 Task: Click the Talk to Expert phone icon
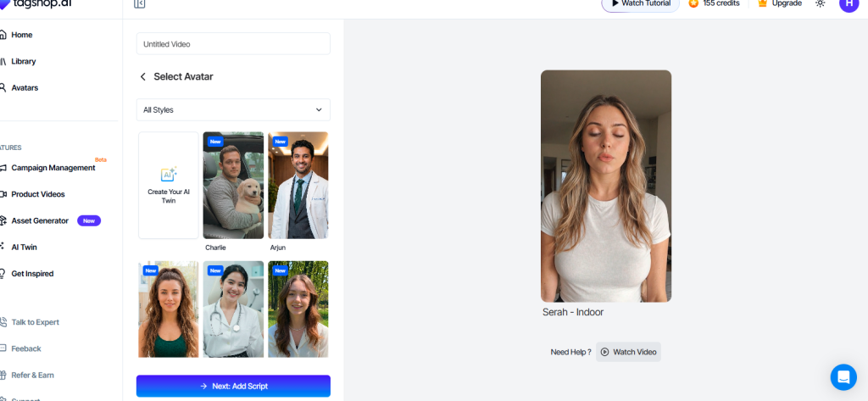click(3, 322)
